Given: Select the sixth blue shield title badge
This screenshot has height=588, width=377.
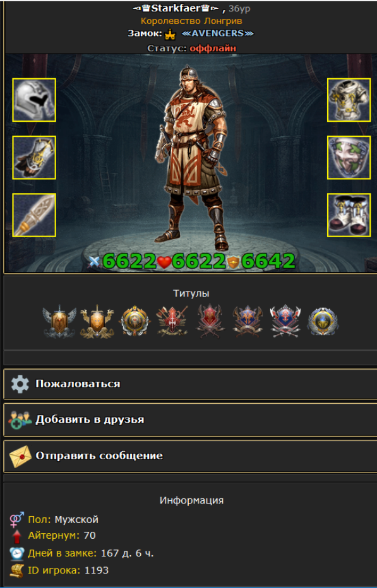Looking at the screenshot, I should pyautogui.click(x=248, y=321).
